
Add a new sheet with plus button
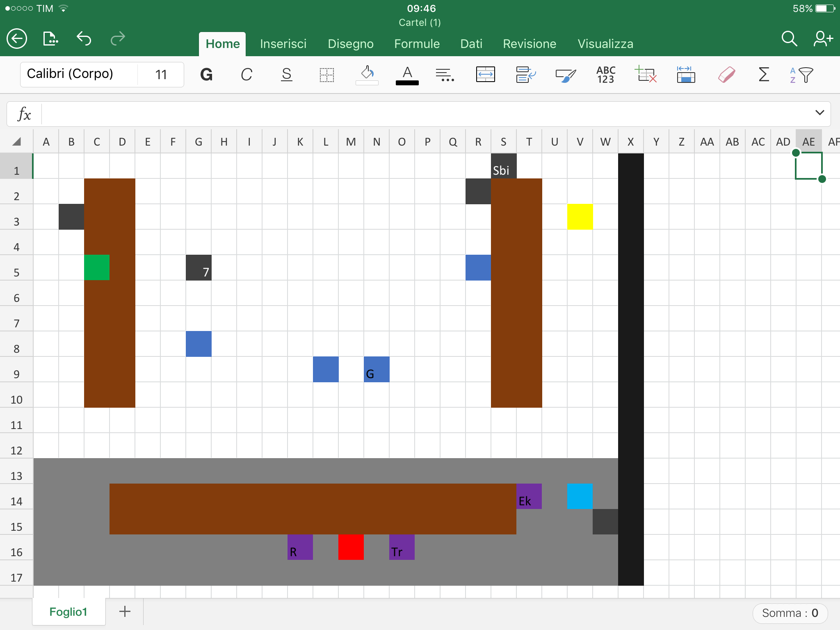[x=125, y=612]
